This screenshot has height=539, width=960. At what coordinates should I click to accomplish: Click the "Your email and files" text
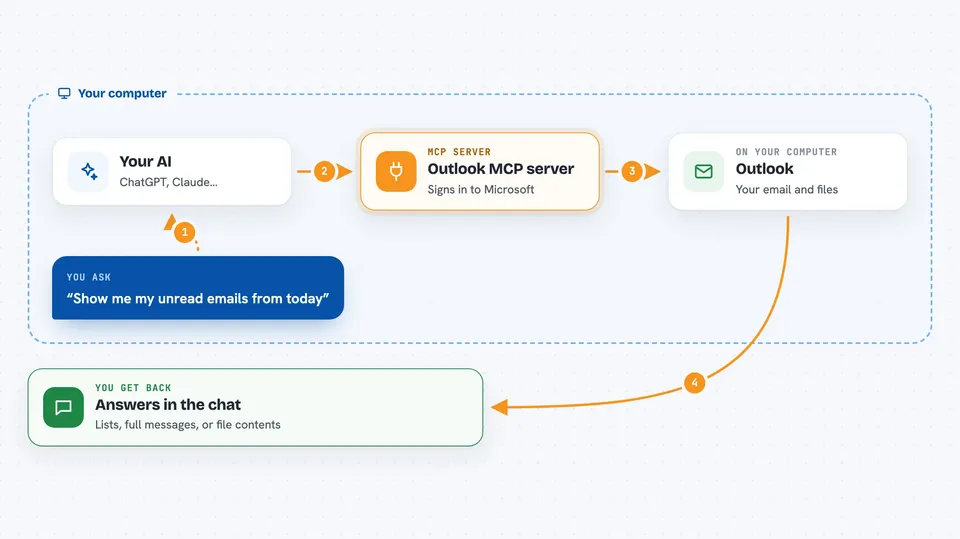[787, 189]
